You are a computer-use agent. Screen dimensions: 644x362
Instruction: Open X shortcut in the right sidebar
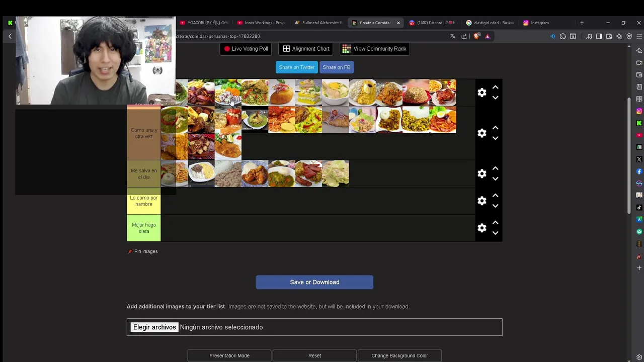pyautogui.click(x=639, y=159)
